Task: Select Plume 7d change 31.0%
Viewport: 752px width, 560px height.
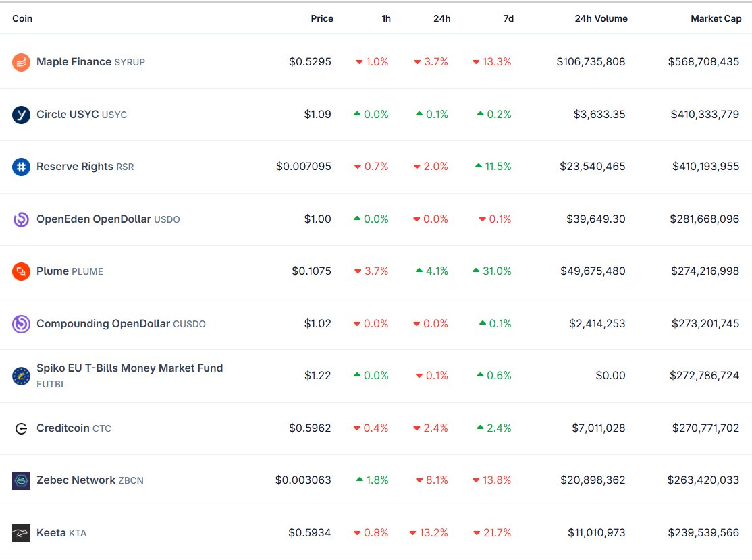Action: [492, 271]
